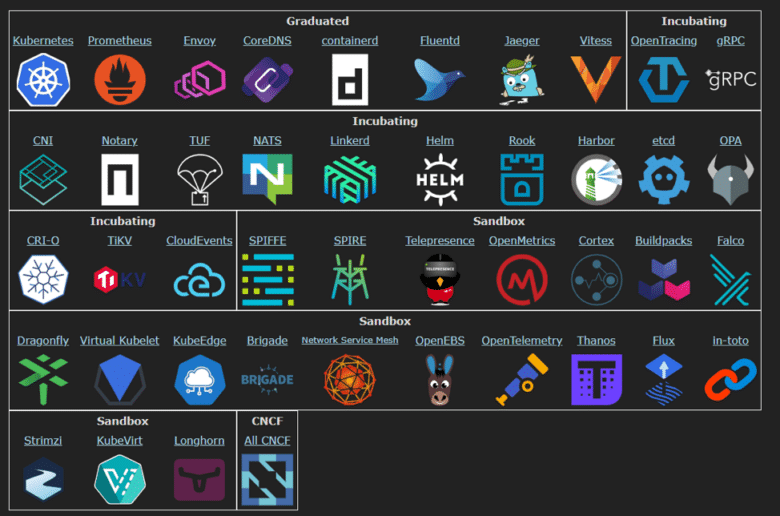Click the teal CNI layered logo

pyautogui.click(x=43, y=180)
